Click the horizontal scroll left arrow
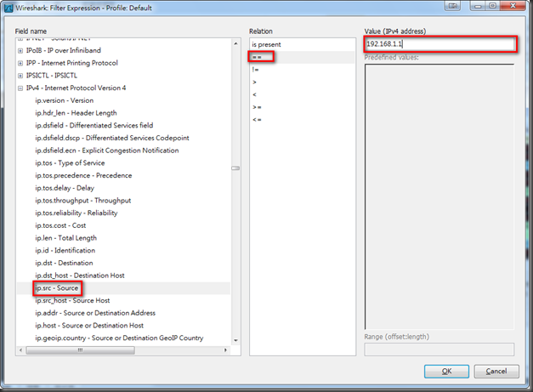 pos(20,350)
